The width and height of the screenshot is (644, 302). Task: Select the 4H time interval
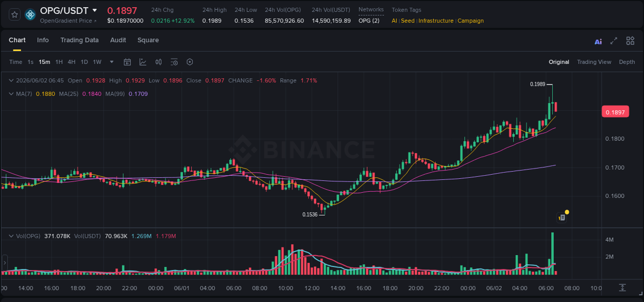click(x=71, y=62)
